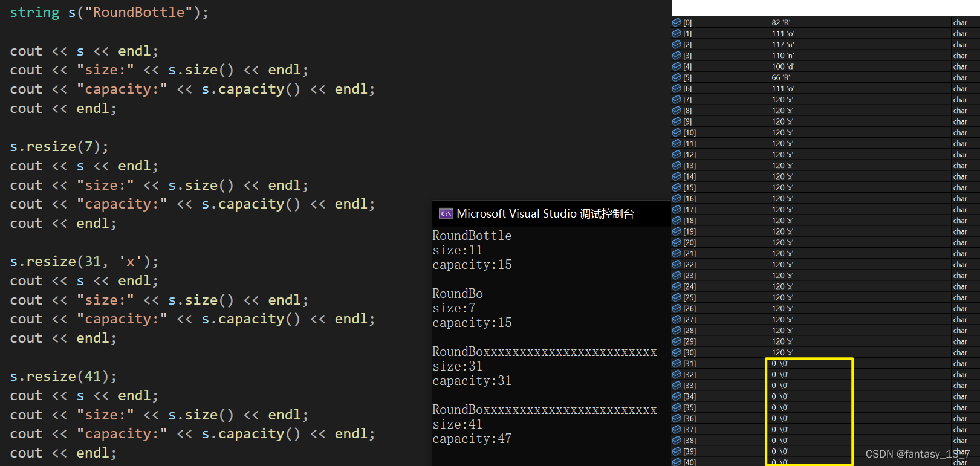
Task: Click the variable icon beside index [2]
Action: click(x=677, y=44)
